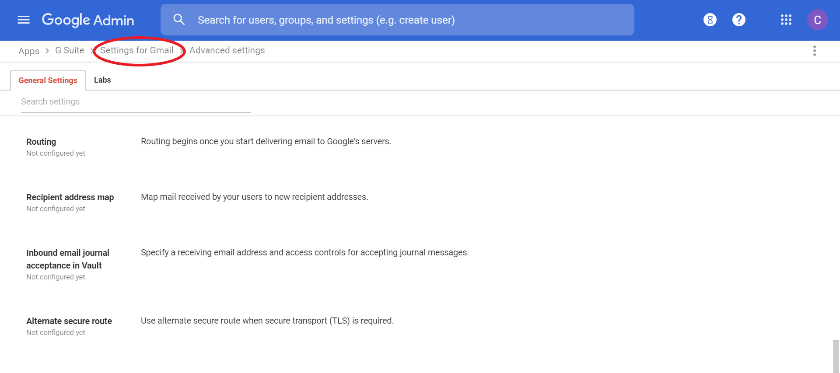Viewport: 840px width, 373px height.
Task: Open the main hamburger menu
Action: pyautogui.click(x=24, y=20)
